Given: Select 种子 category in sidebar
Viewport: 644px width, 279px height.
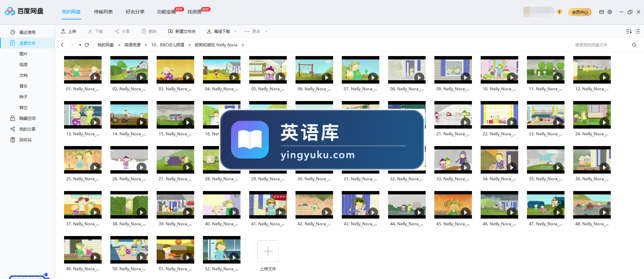Looking at the screenshot, I should (23, 97).
